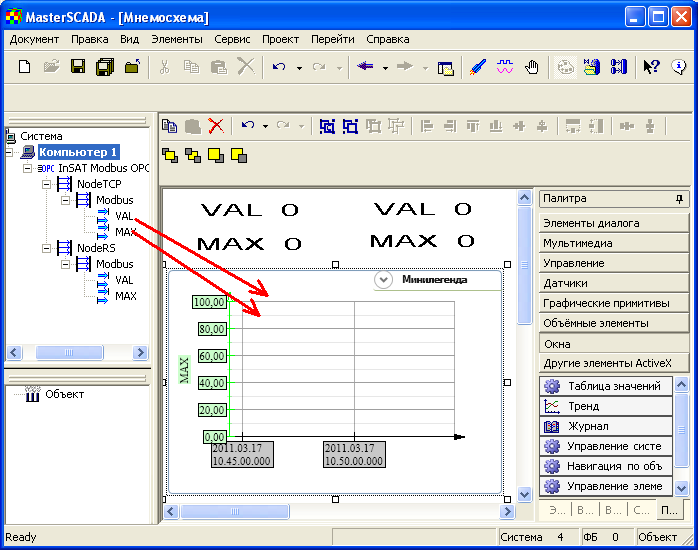This screenshot has height=550, width=698.
Task: Click the fourth yellow squares ordering icon
Action: coord(239,155)
